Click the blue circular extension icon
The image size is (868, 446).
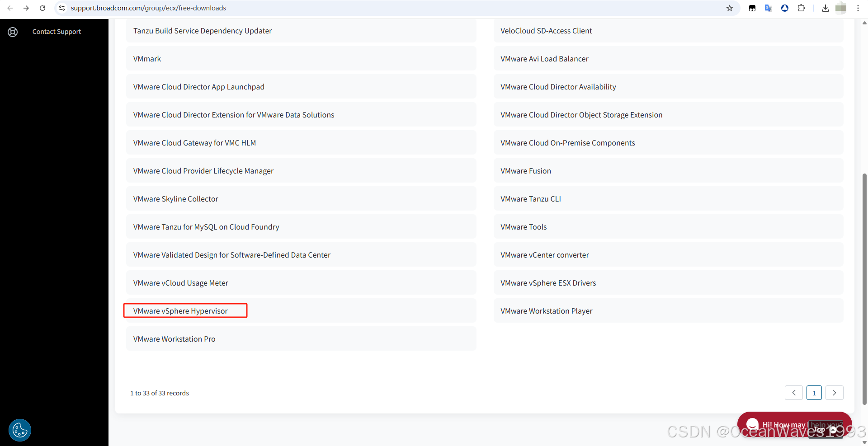tap(785, 8)
